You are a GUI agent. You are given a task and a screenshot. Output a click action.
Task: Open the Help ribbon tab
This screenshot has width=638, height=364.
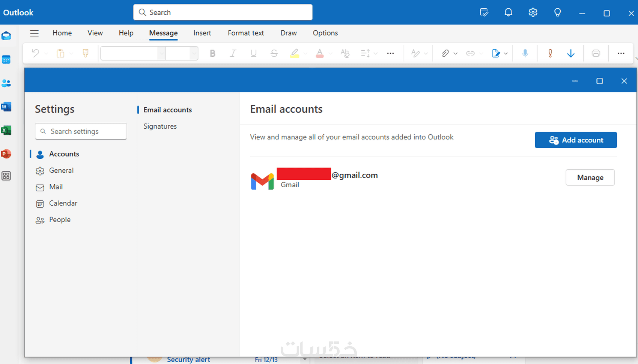coord(126,33)
